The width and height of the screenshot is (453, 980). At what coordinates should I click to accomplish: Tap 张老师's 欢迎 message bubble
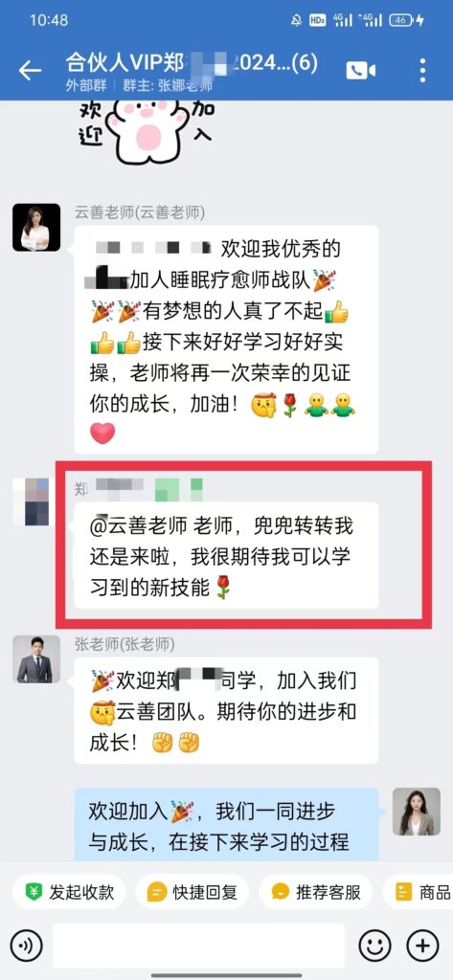(226, 711)
